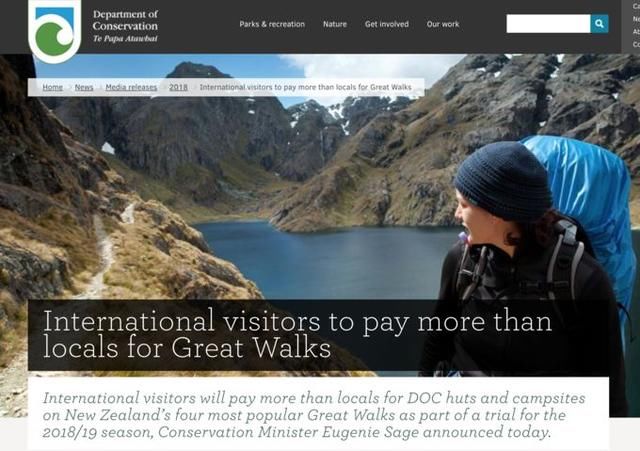Click the Department of Conservation title text

pos(125,20)
